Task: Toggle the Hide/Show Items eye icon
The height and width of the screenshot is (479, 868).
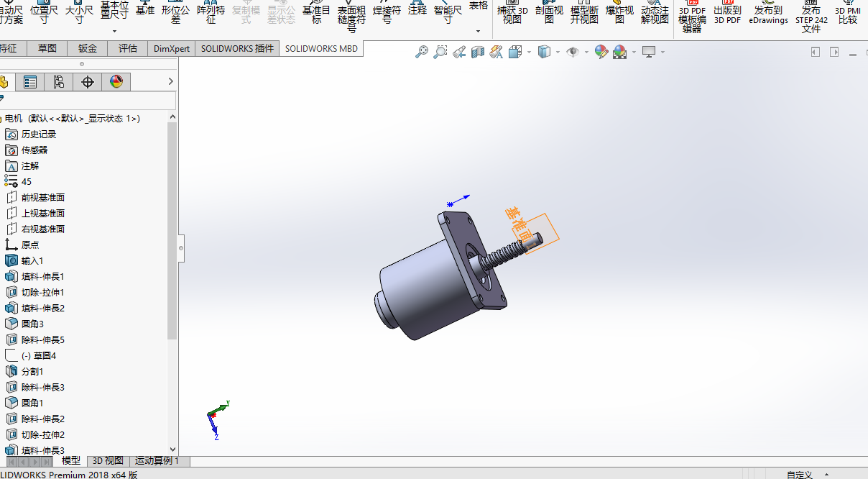Action: point(573,52)
